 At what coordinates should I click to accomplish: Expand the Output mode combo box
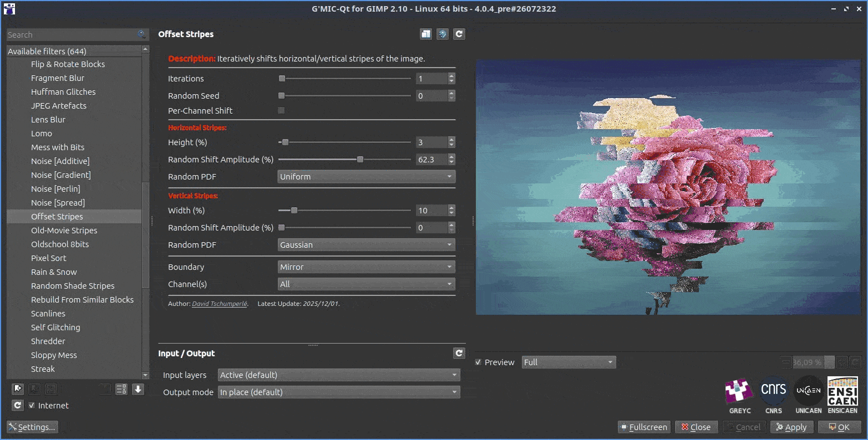point(339,392)
